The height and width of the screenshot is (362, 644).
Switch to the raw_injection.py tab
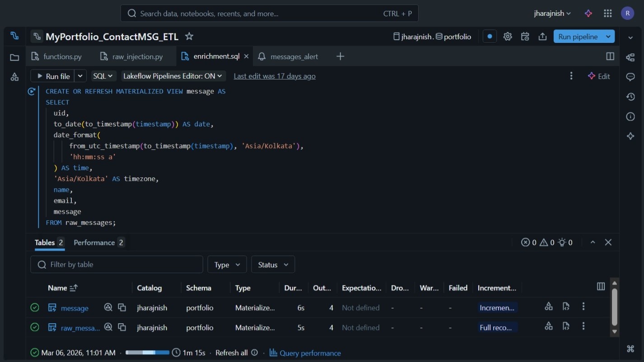[x=137, y=56]
